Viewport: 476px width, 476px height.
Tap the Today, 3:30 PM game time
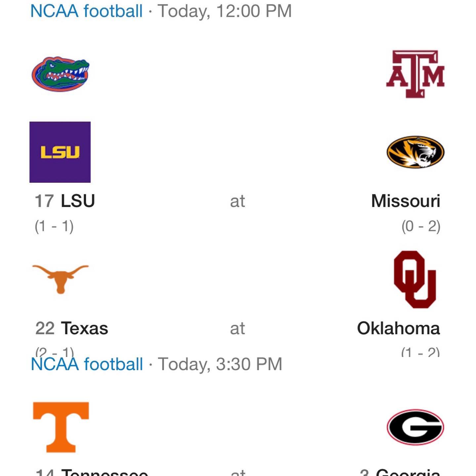(220, 365)
